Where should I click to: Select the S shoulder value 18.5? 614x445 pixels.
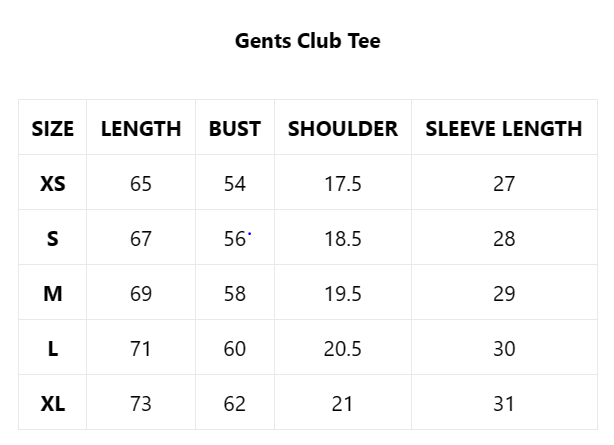tap(343, 239)
